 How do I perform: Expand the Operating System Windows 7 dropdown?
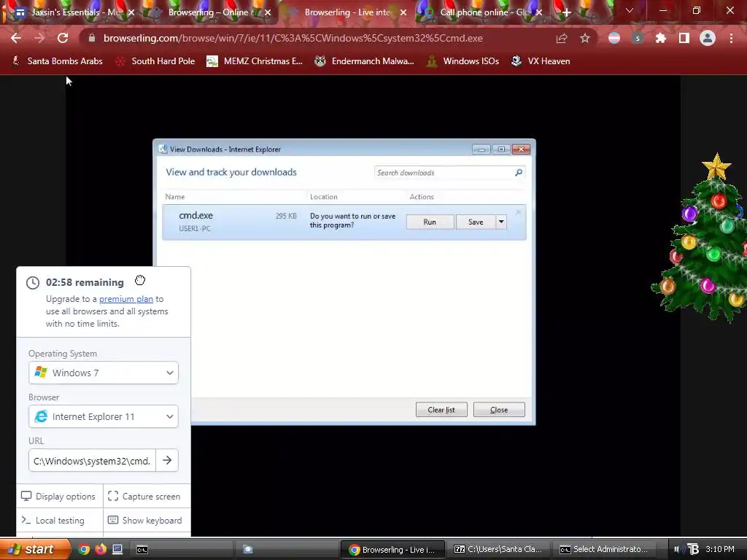tap(104, 373)
